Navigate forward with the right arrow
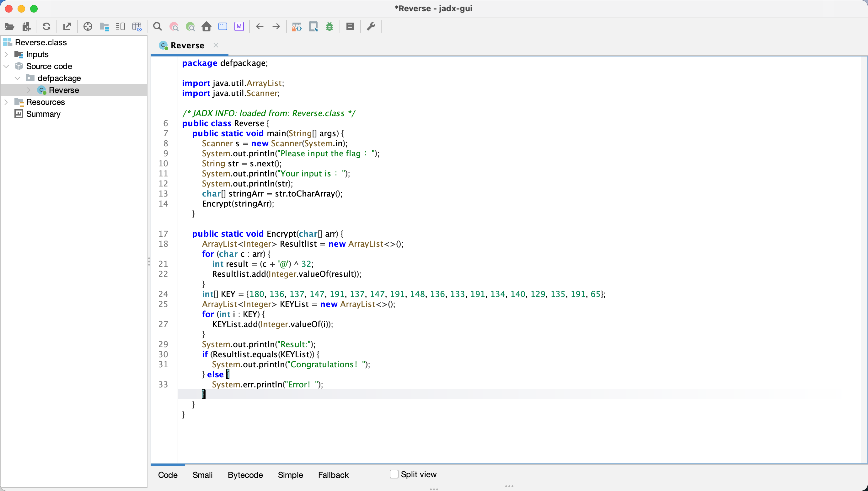868x491 pixels. (276, 27)
